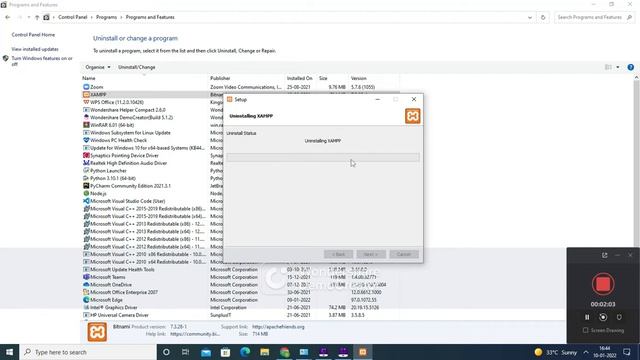The height and width of the screenshot is (360, 640).
Task: Open Turn Windows features on or off
Action: coord(42,61)
